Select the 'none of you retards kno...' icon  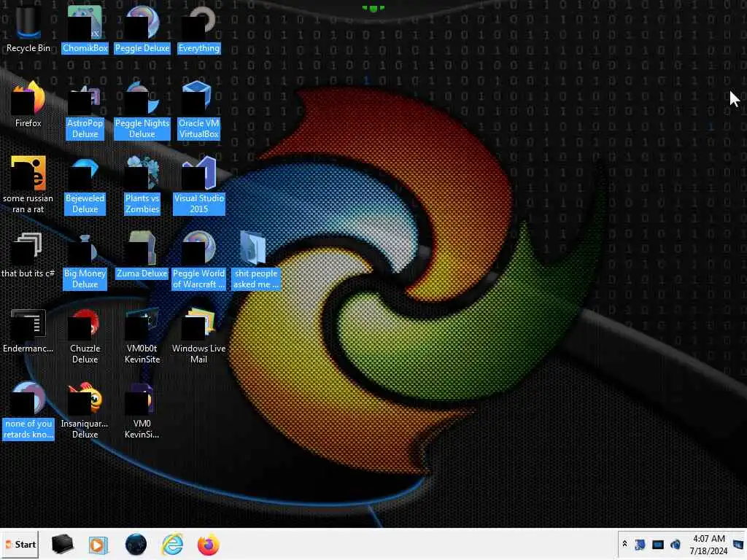coord(28,411)
